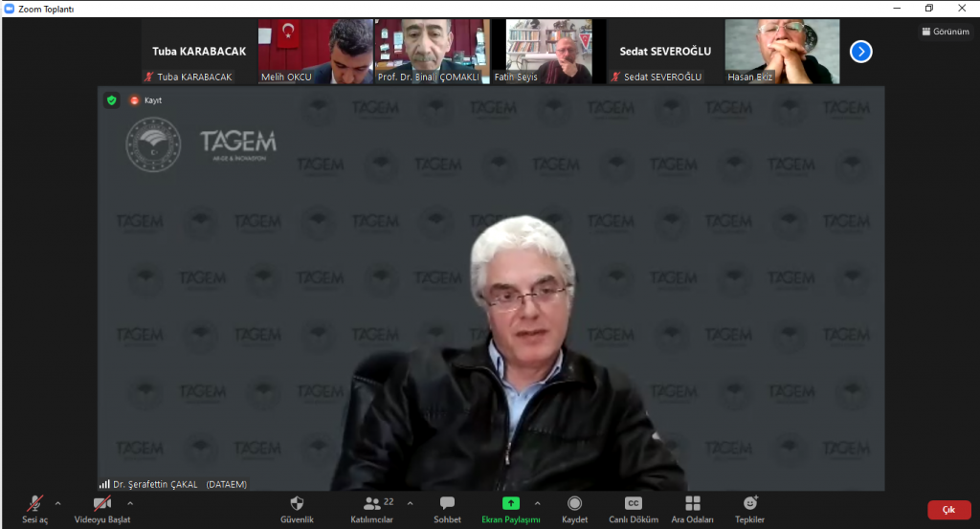
Task: Open the Sohbet chat window
Action: coord(447,503)
